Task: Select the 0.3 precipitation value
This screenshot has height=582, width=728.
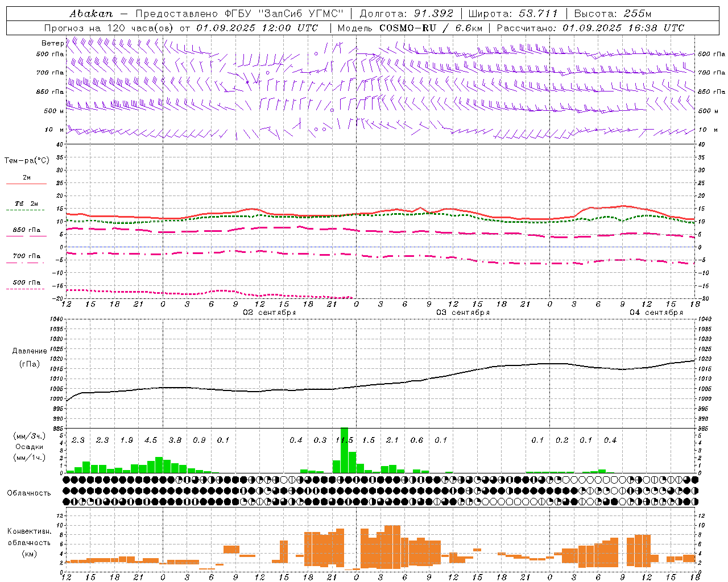Action: click(320, 440)
